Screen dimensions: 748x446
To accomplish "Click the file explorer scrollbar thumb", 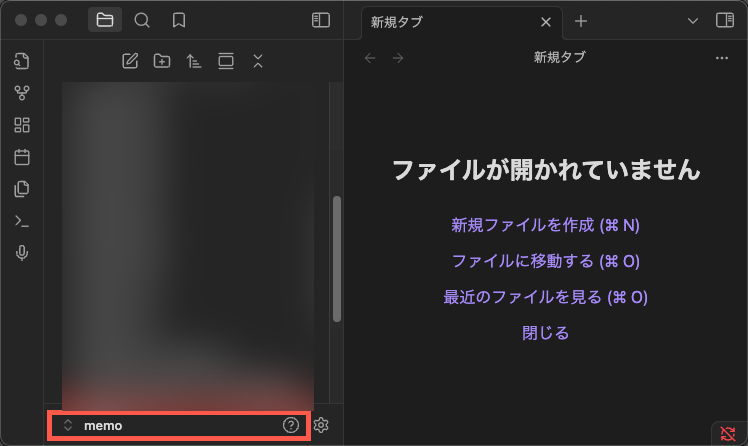I will (x=337, y=259).
